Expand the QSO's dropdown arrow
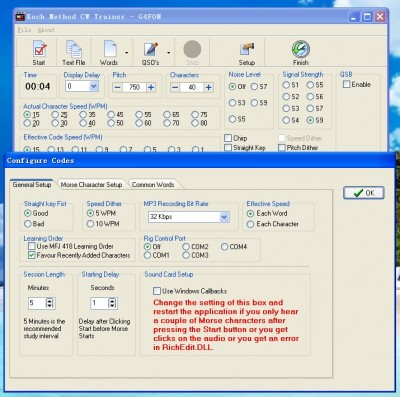The height and width of the screenshot is (397, 400). click(168, 53)
